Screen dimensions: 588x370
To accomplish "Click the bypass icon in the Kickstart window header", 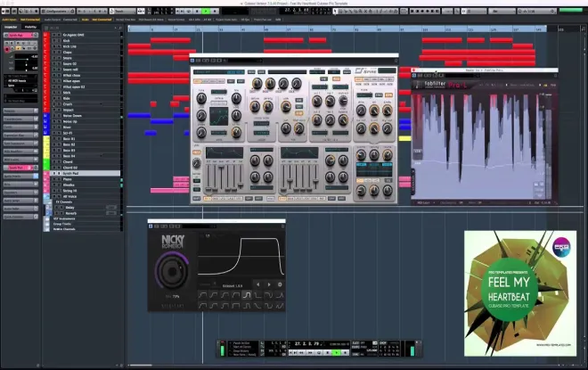I will click(151, 226).
